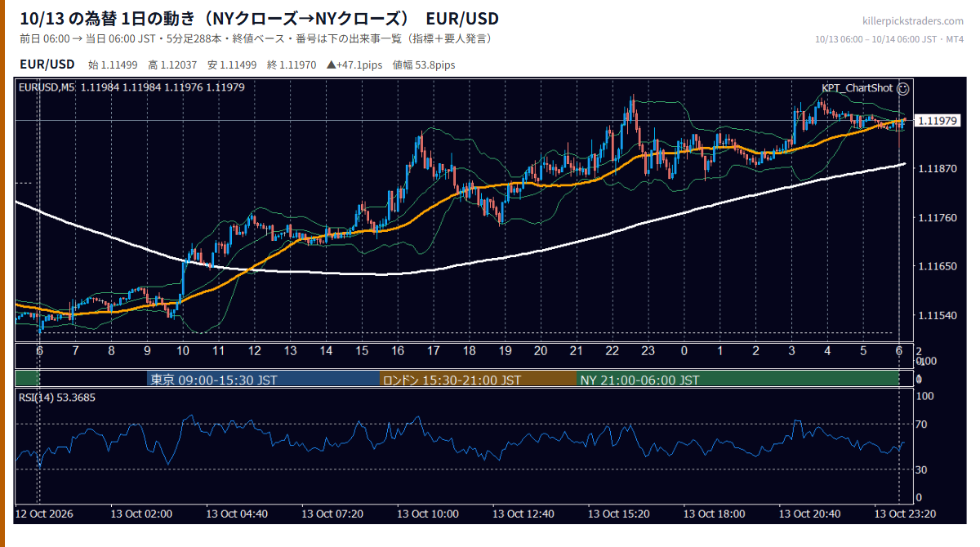Click the 1.11650 price axis label
Viewport: 980px width, 547px height.
(938, 267)
